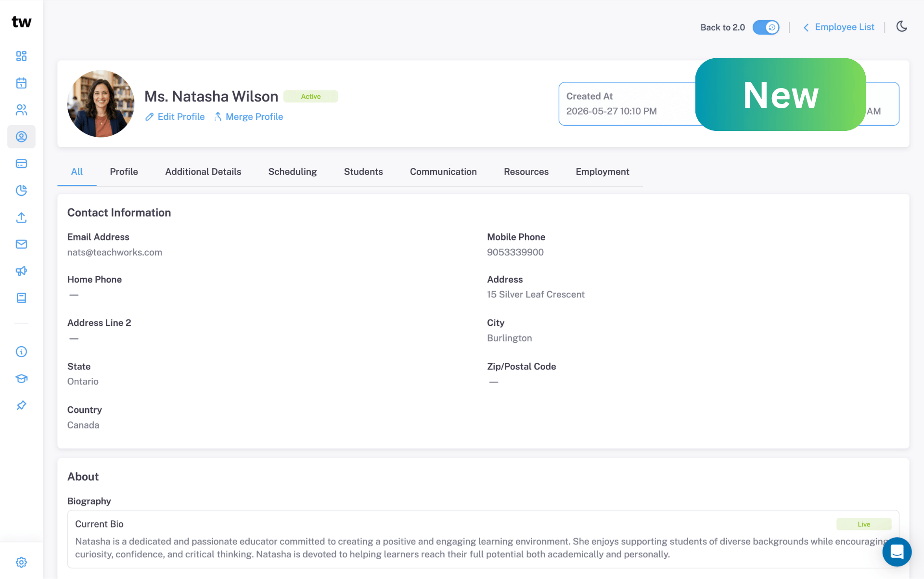This screenshot has height=579, width=924.
Task: Open the envelope mail icon in the sidebar
Action: 21,244
